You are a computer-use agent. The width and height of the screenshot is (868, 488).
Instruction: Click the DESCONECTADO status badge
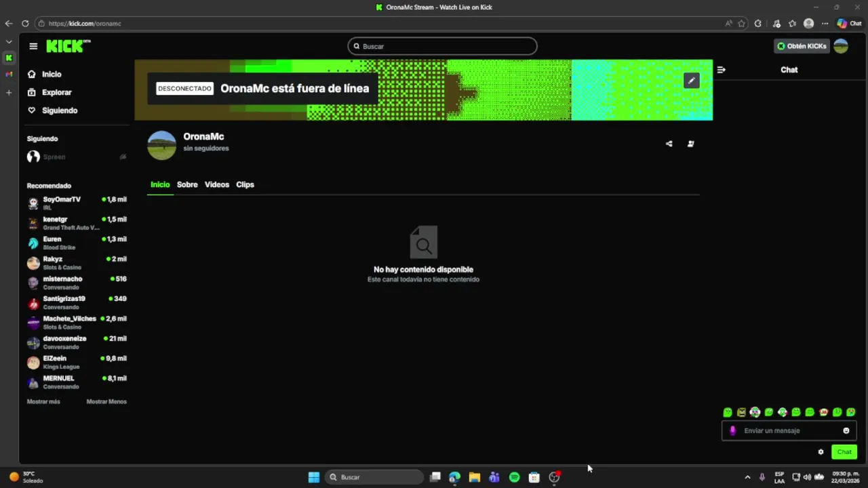pos(184,88)
